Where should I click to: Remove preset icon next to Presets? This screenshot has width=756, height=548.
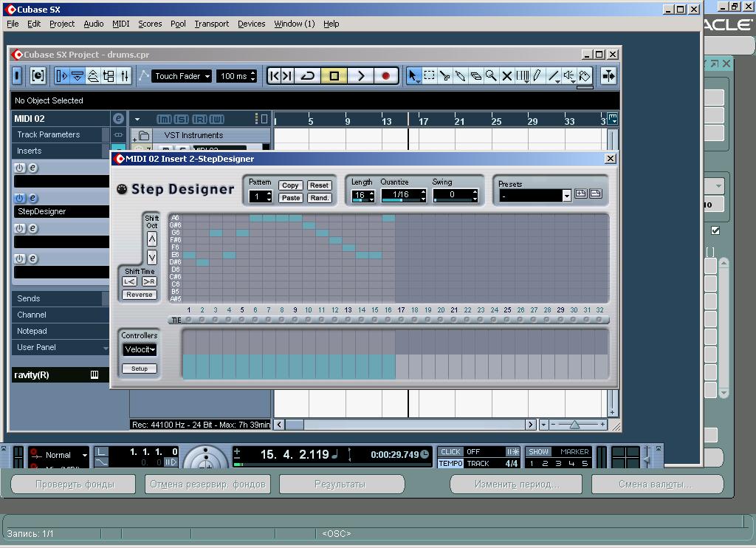click(596, 193)
